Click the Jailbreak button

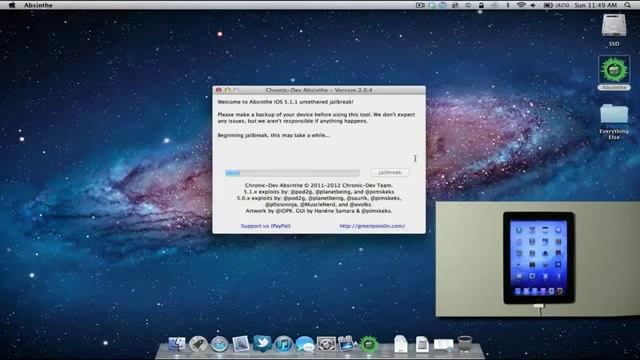[x=390, y=172]
